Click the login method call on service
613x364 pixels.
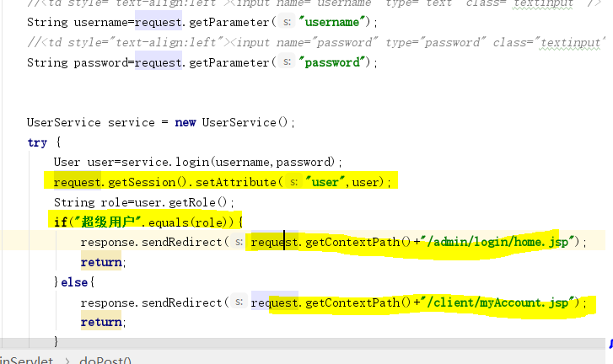click(x=192, y=162)
